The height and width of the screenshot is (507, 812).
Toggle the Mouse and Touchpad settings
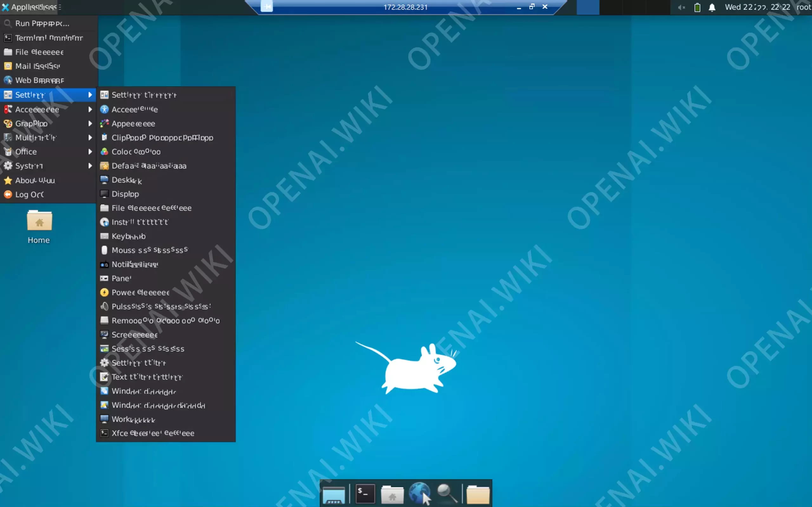(x=150, y=250)
